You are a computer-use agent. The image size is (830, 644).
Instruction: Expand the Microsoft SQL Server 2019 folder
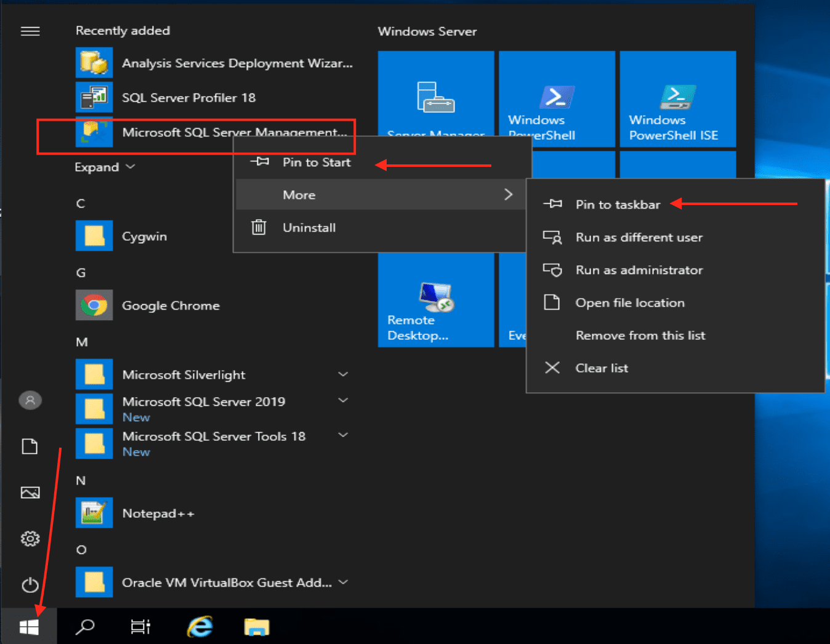click(x=343, y=401)
